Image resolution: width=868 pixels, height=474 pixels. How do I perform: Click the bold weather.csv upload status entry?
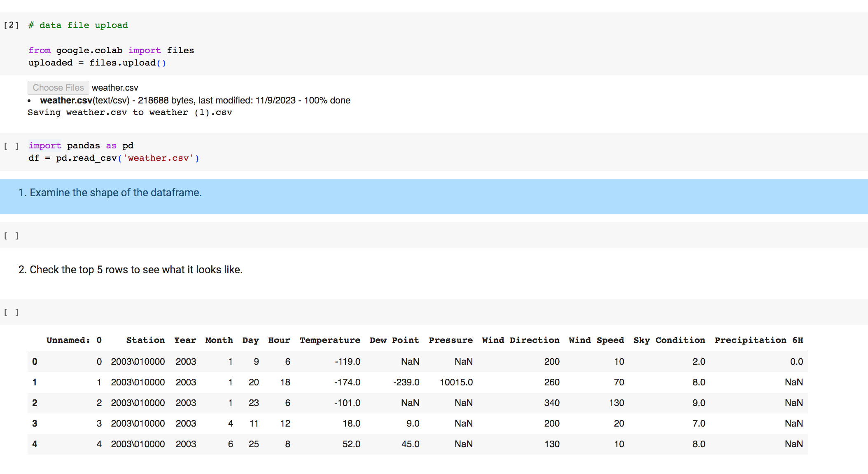point(66,101)
